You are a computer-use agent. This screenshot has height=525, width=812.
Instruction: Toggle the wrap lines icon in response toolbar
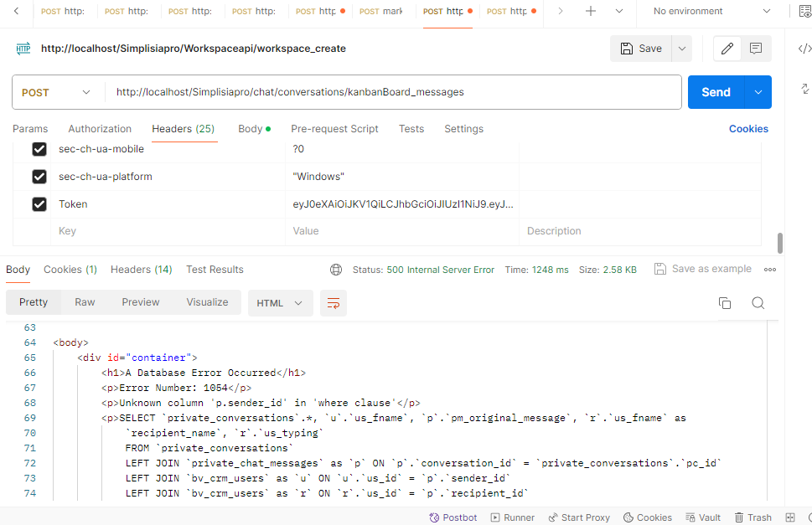coord(334,303)
